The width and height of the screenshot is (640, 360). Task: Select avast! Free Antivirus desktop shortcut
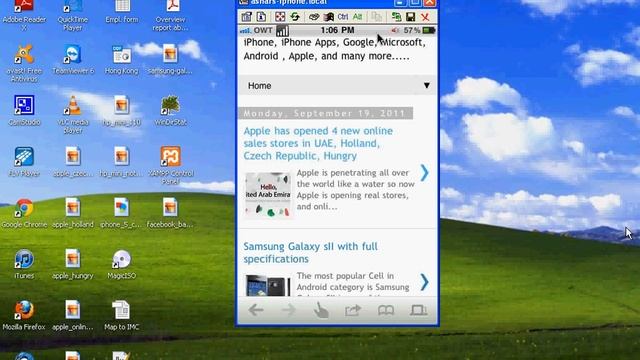pyautogui.click(x=24, y=63)
